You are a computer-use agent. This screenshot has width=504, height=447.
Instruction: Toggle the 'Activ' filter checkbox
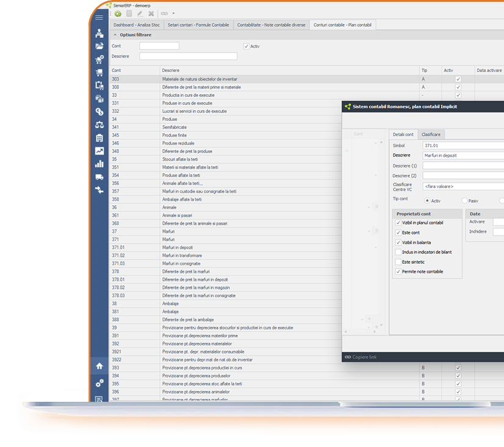[x=247, y=46]
